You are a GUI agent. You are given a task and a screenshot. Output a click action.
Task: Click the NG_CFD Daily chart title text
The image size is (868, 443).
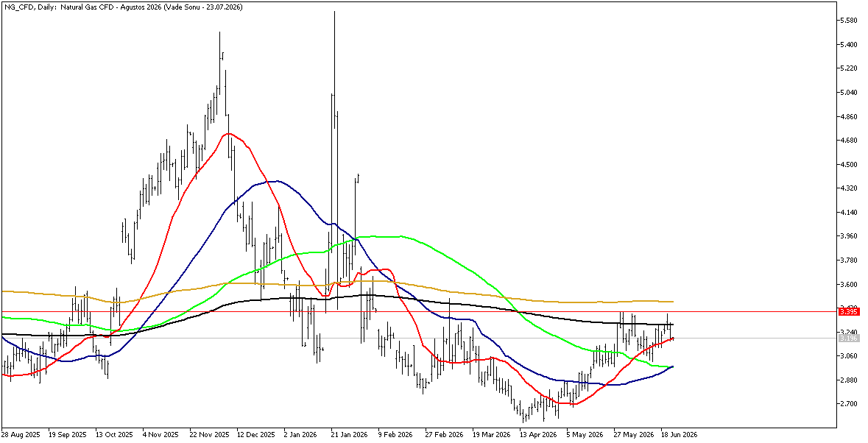tap(122, 6)
